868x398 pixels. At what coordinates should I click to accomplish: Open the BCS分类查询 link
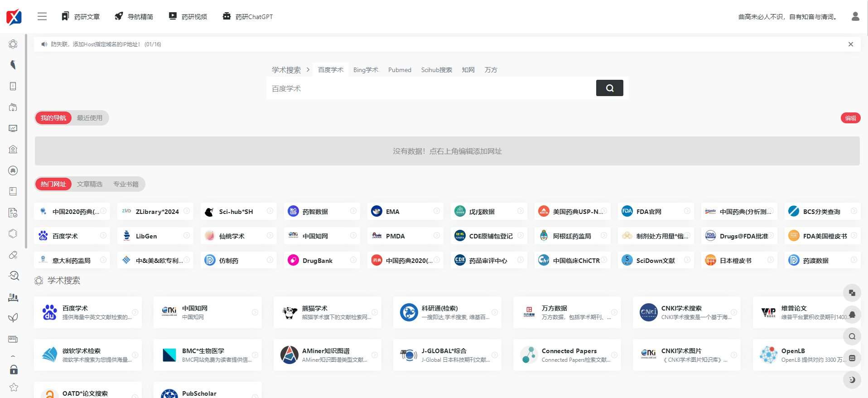click(823, 211)
